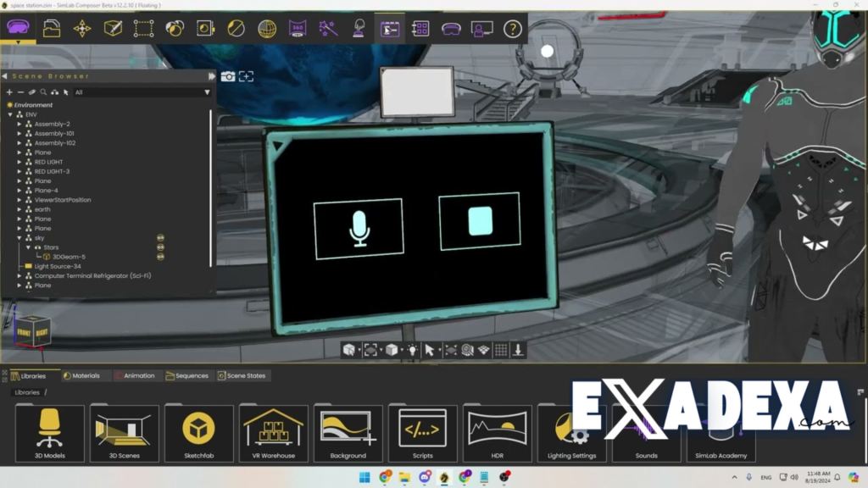Click the globe texture icon in toolbar

[x=266, y=29]
